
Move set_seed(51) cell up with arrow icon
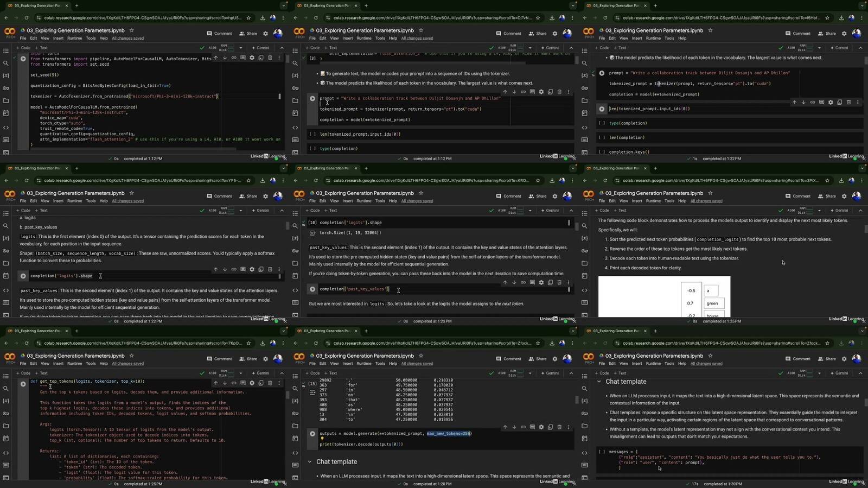tap(216, 58)
